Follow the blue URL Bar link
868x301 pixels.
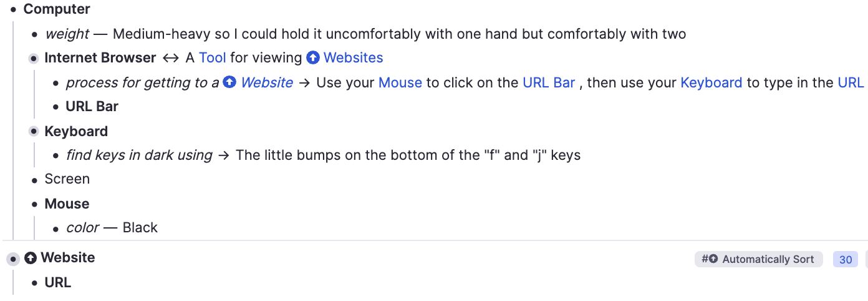point(548,82)
